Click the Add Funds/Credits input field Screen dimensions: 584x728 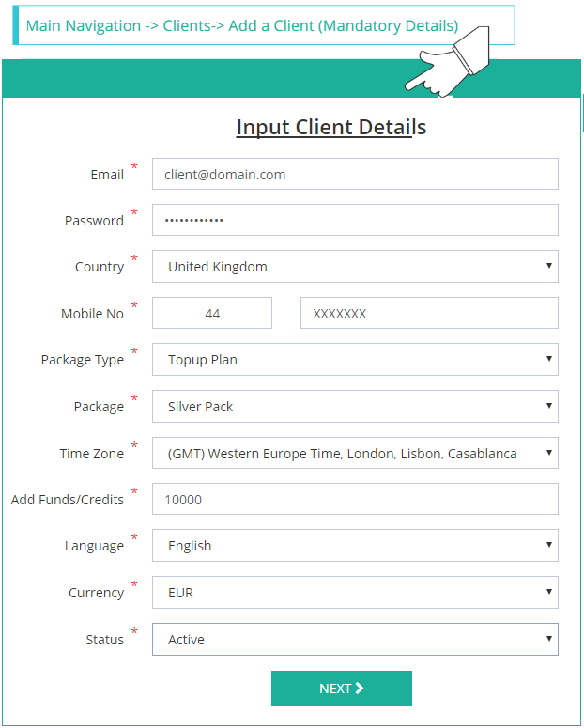[x=355, y=500]
